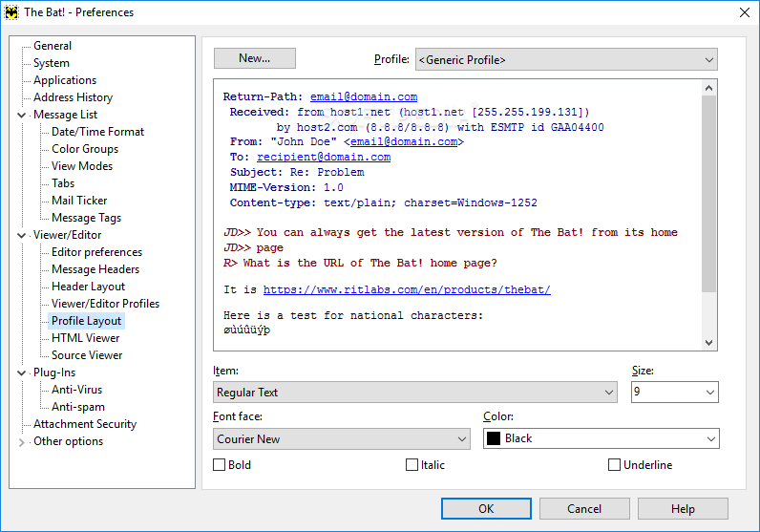This screenshot has height=532, width=760.
Task: Open the Font face dropdown
Action: 342,439
